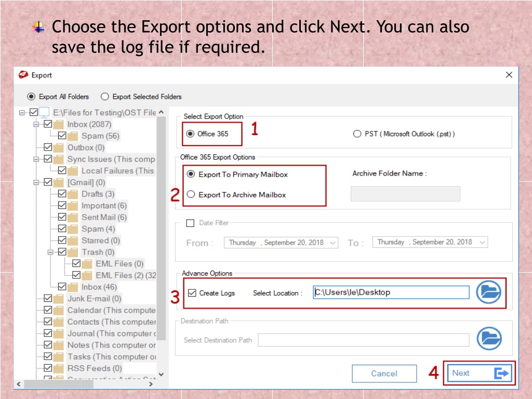Click the folder icon beside Starred (0)
Viewport: 532px width, 399px height.
point(73,241)
